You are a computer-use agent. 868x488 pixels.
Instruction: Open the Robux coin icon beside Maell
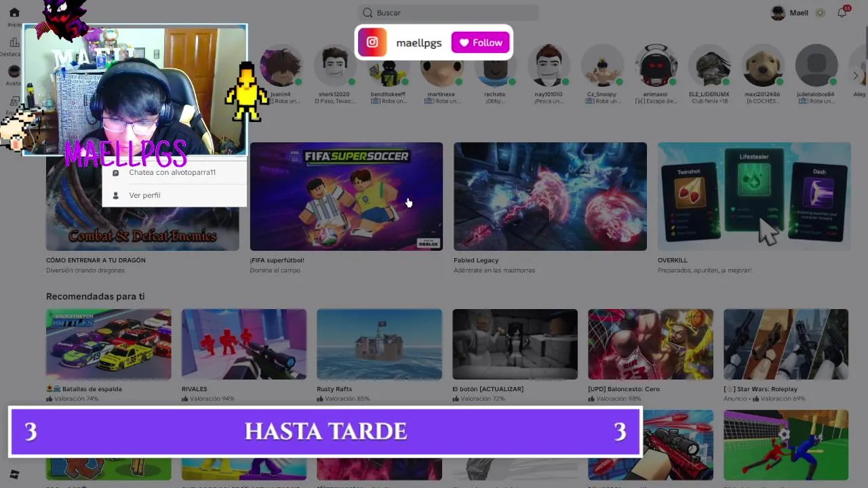(820, 13)
